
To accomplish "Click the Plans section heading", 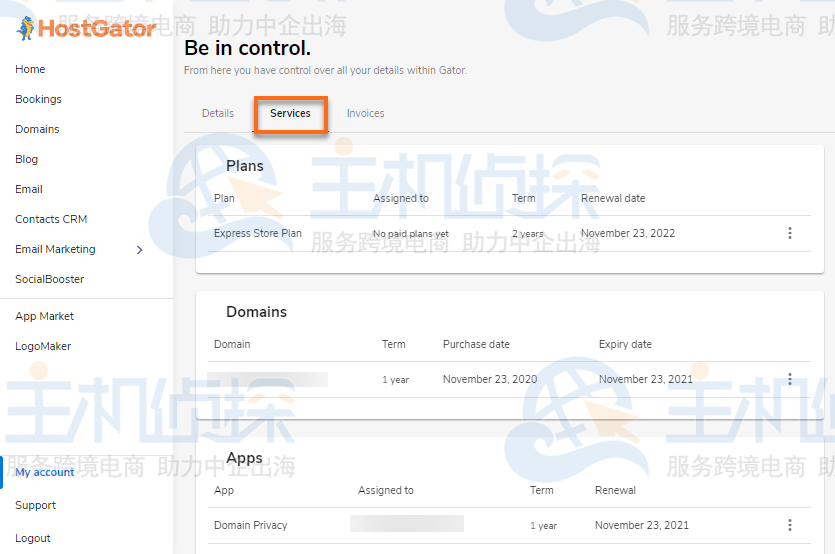I will pyautogui.click(x=245, y=166).
